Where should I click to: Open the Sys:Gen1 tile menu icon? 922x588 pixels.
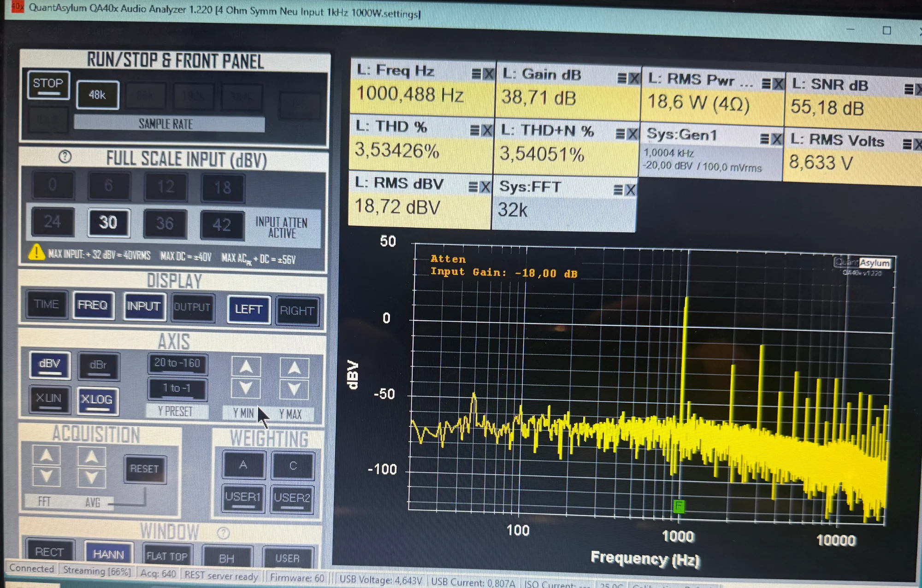point(764,139)
